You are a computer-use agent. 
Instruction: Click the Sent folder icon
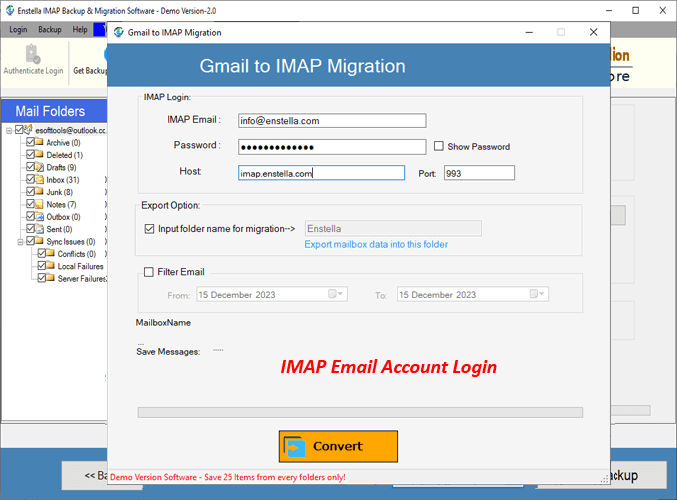click(x=39, y=229)
